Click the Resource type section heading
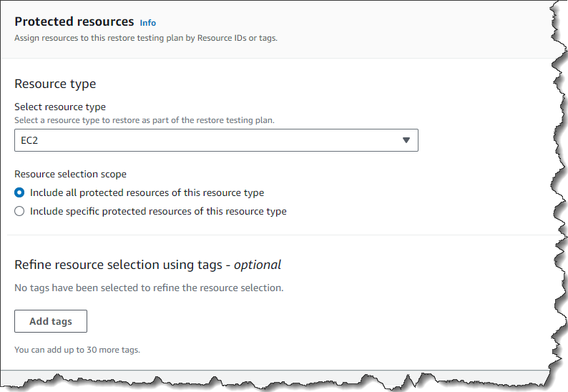The image size is (568, 392). tap(55, 84)
